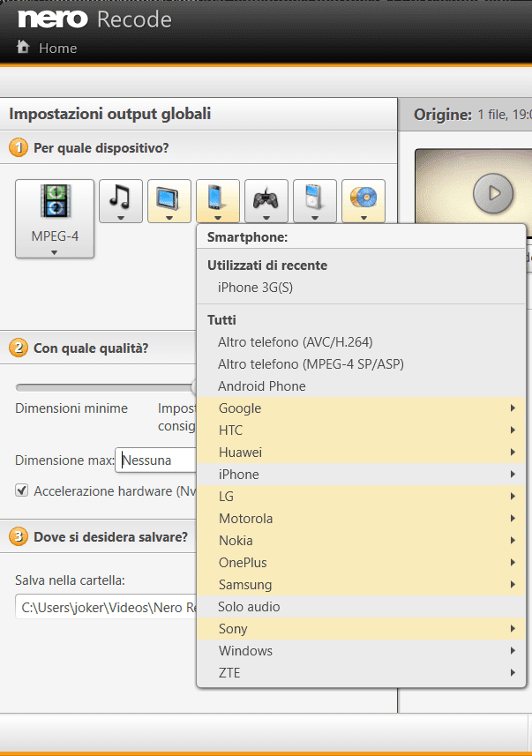The height and width of the screenshot is (756, 532).
Task: Click the 'Dimensioni minime' label
Action: click(71, 408)
